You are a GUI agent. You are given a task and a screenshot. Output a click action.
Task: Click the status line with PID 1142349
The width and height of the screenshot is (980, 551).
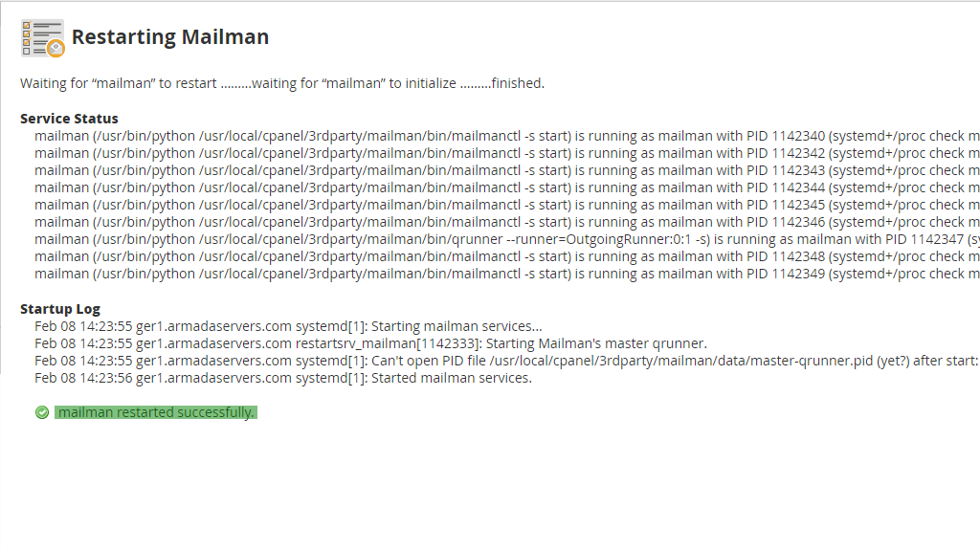tap(507, 274)
